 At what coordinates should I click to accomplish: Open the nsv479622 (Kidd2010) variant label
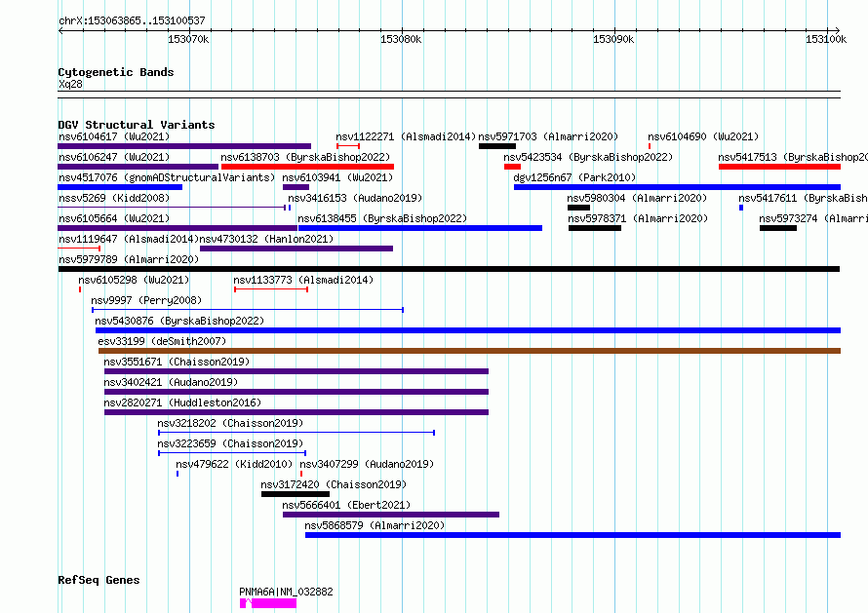[235, 464]
